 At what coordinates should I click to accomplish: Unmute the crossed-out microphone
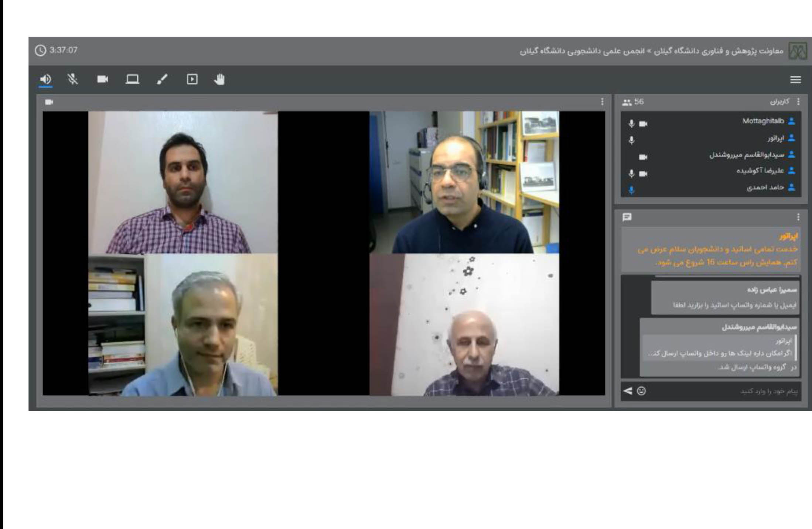point(73,79)
